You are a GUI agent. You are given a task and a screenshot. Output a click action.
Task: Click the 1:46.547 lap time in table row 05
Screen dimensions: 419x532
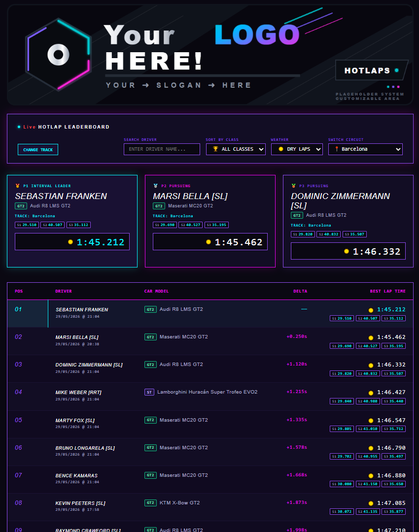391,420
